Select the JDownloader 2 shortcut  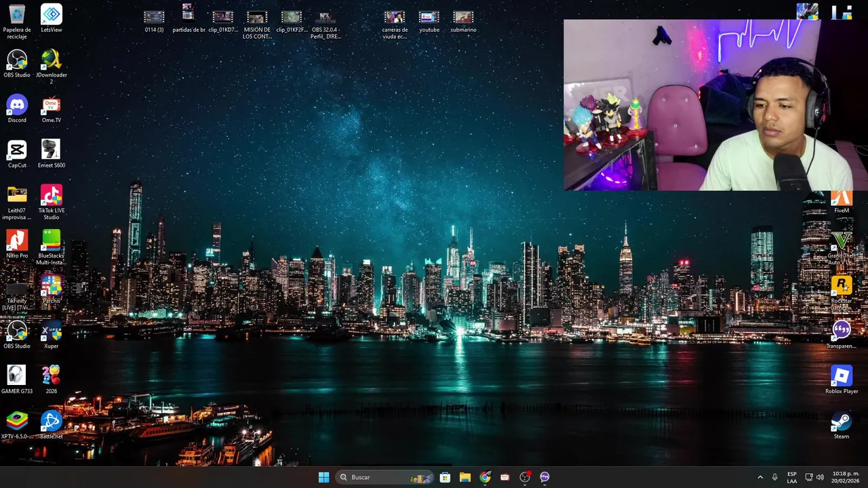tap(52, 66)
